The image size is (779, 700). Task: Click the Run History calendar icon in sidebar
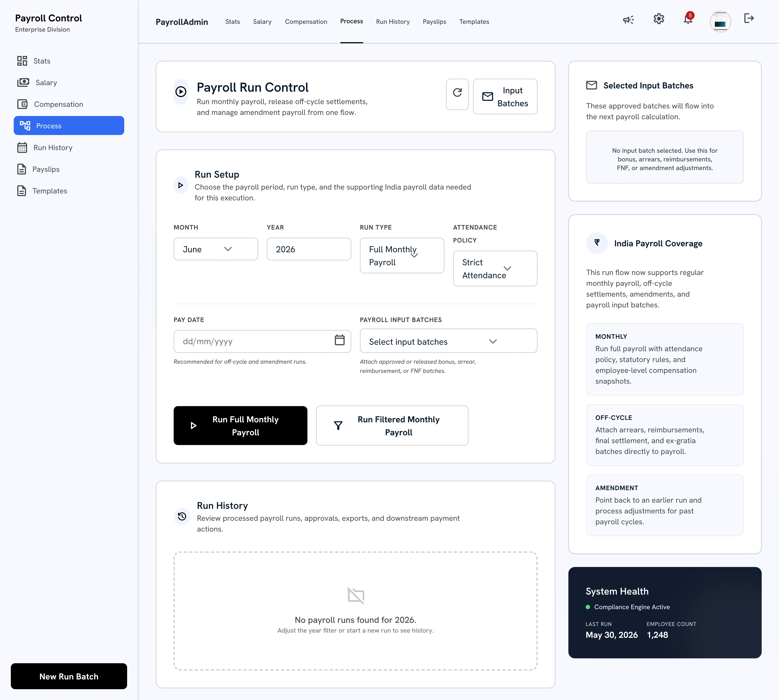click(x=22, y=148)
